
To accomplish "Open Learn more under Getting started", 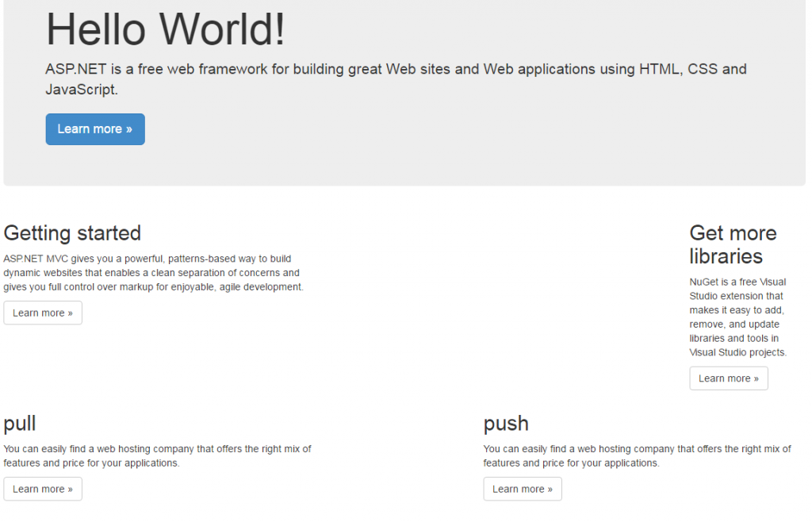I will pos(43,313).
